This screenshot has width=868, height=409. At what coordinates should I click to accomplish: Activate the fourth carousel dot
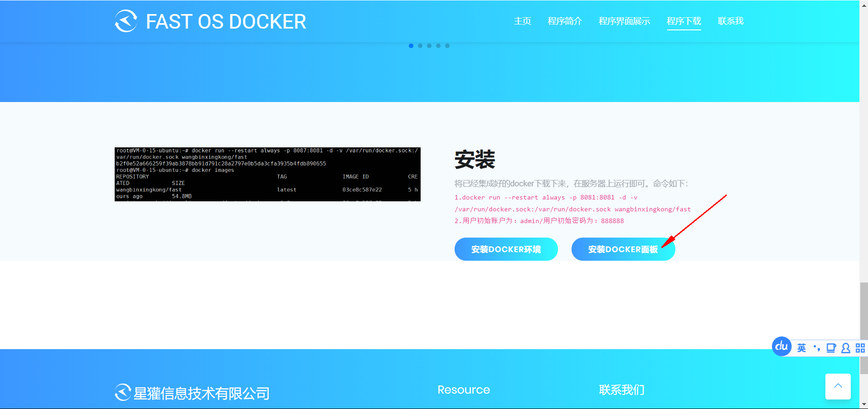tap(438, 45)
